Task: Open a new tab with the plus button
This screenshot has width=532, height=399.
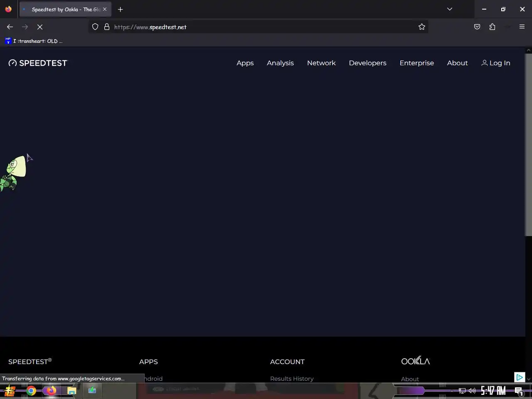Action: [121, 9]
